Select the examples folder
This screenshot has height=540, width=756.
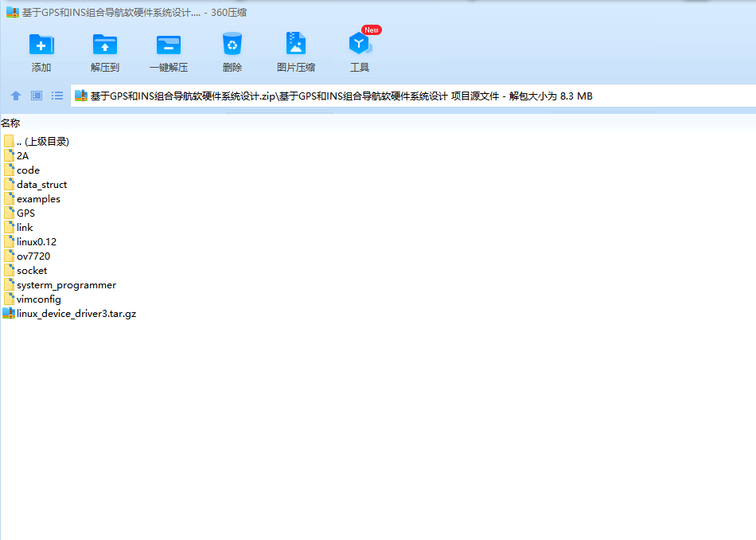[32, 199]
